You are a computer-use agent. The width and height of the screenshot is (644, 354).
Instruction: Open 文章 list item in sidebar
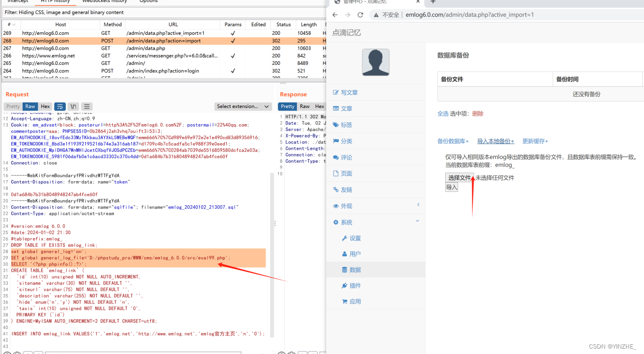click(x=343, y=109)
